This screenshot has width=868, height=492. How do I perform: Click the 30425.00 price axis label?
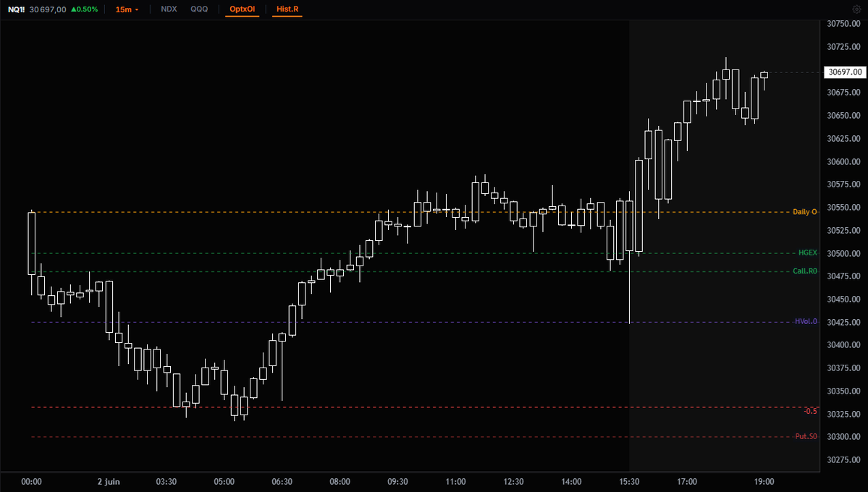843,322
